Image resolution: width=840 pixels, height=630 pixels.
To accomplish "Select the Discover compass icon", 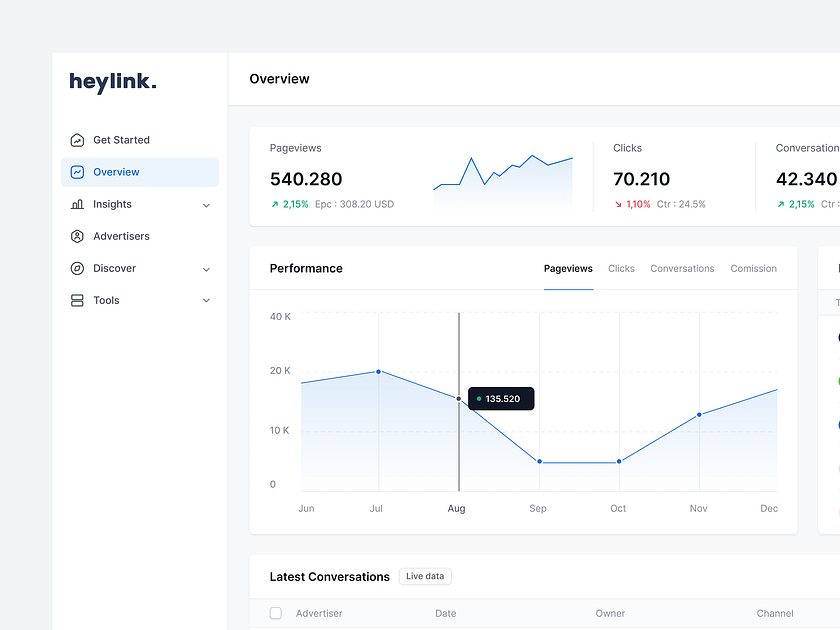I will pyautogui.click(x=77, y=268).
